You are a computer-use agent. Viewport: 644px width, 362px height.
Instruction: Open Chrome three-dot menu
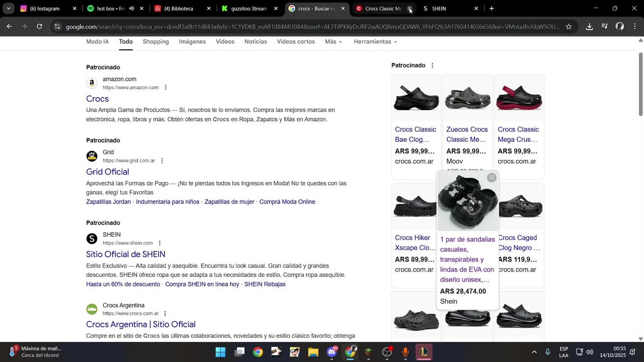[634, 27]
